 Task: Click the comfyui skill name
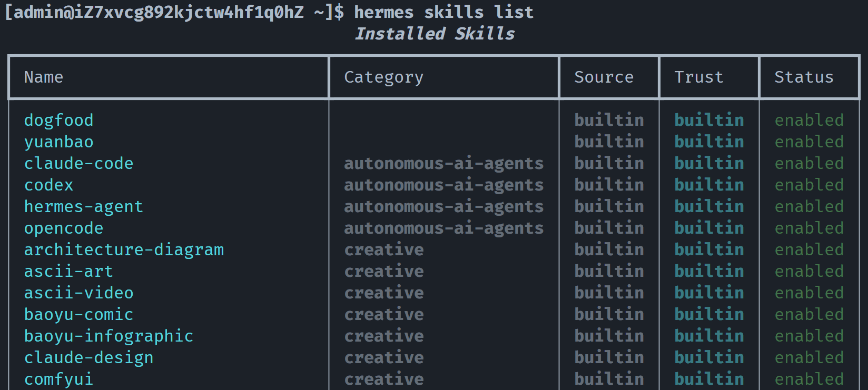click(x=58, y=379)
